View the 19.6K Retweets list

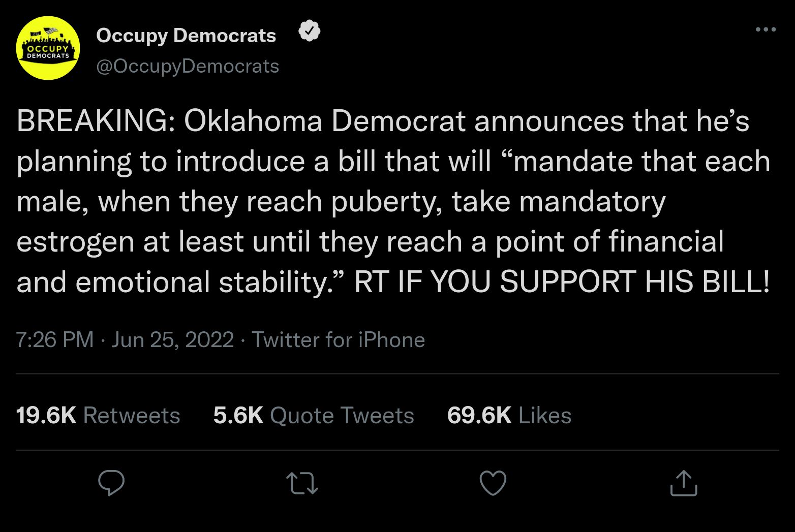point(98,415)
